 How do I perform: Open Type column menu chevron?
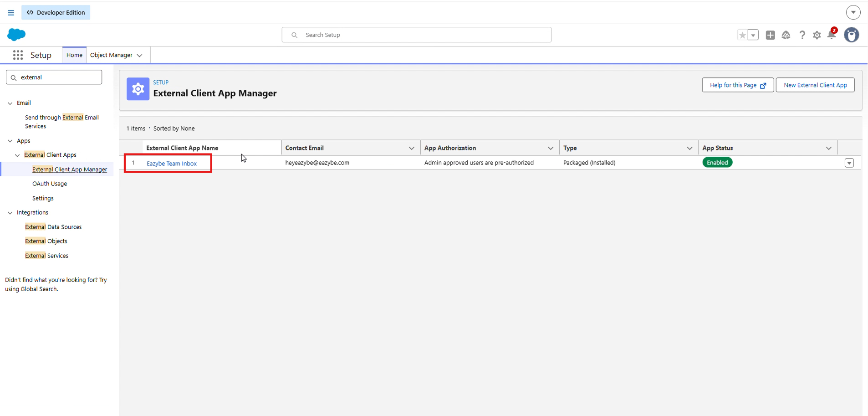coord(689,148)
